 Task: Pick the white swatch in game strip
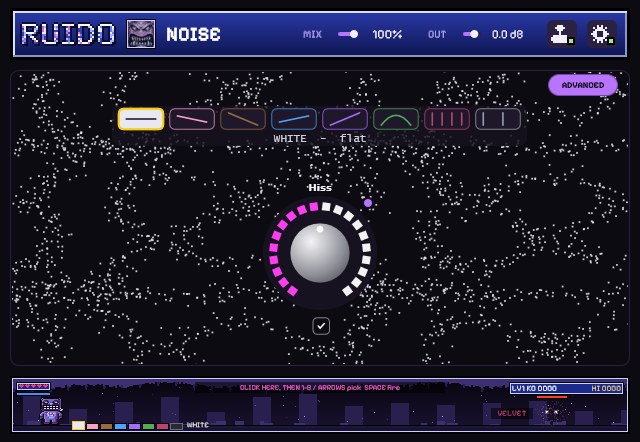pyautogui.click(x=78, y=426)
